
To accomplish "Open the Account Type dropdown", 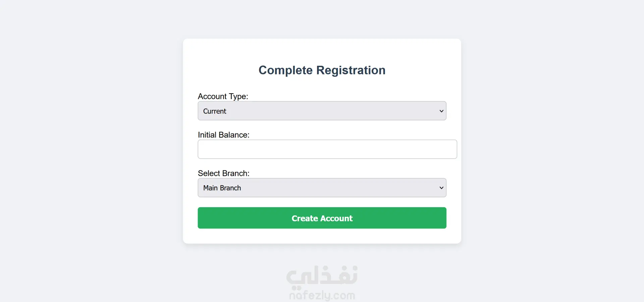I will [322, 111].
